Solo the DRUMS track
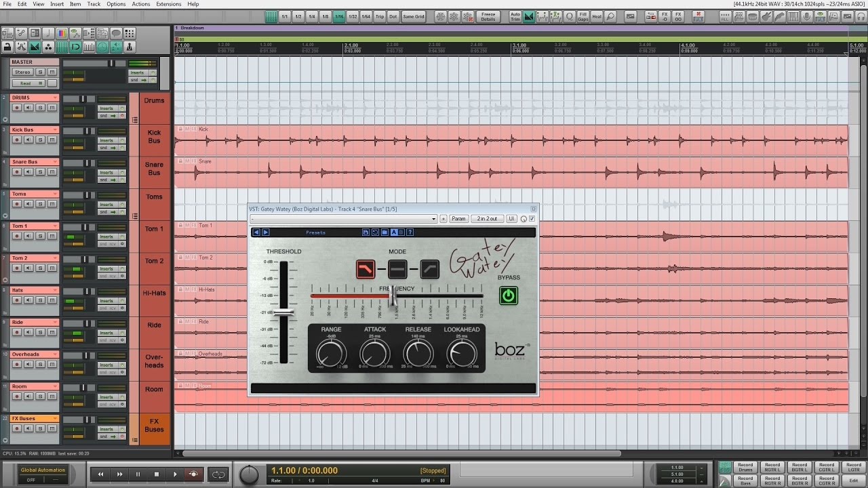This screenshot has height=488, width=868. click(x=40, y=108)
